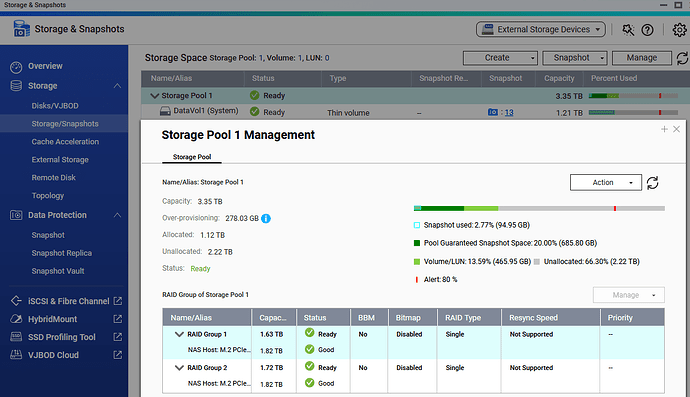Collapse RAID Group 1 row

pos(179,334)
